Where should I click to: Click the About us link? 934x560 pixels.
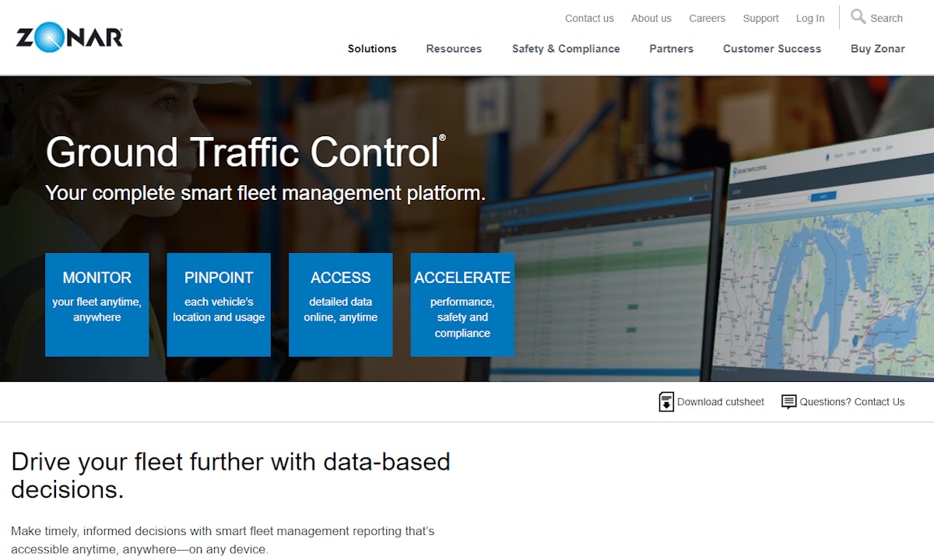651,18
